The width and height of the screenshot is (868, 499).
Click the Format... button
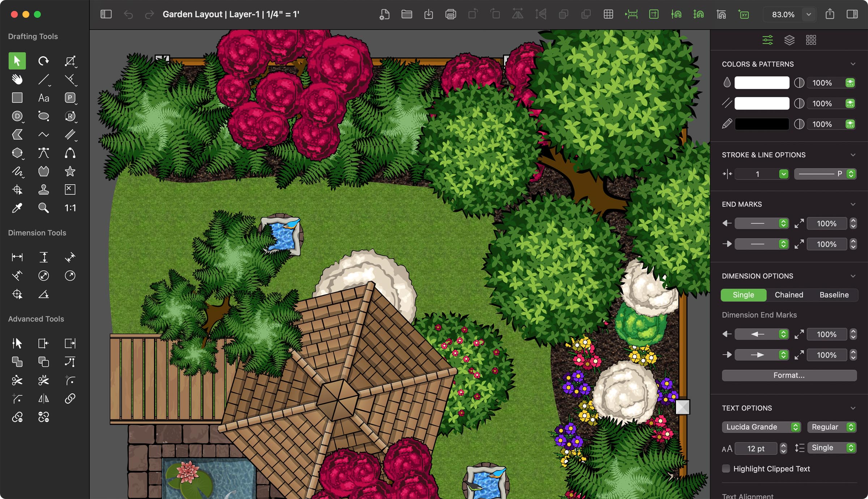click(x=789, y=375)
